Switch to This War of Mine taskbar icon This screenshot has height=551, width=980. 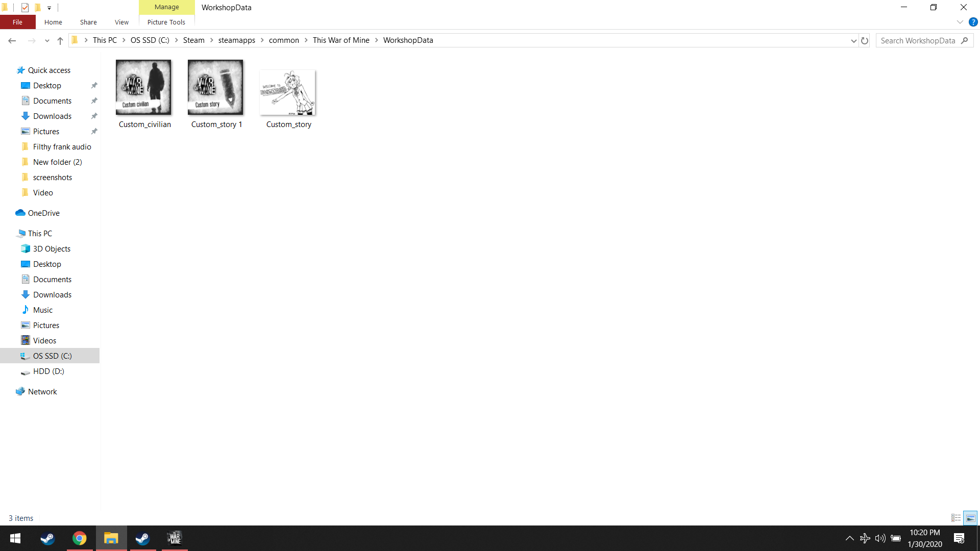point(174,538)
